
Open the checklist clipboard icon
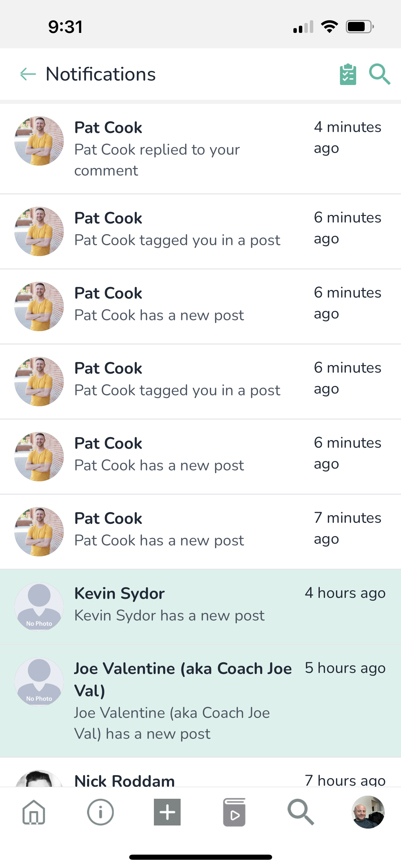(x=348, y=74)
